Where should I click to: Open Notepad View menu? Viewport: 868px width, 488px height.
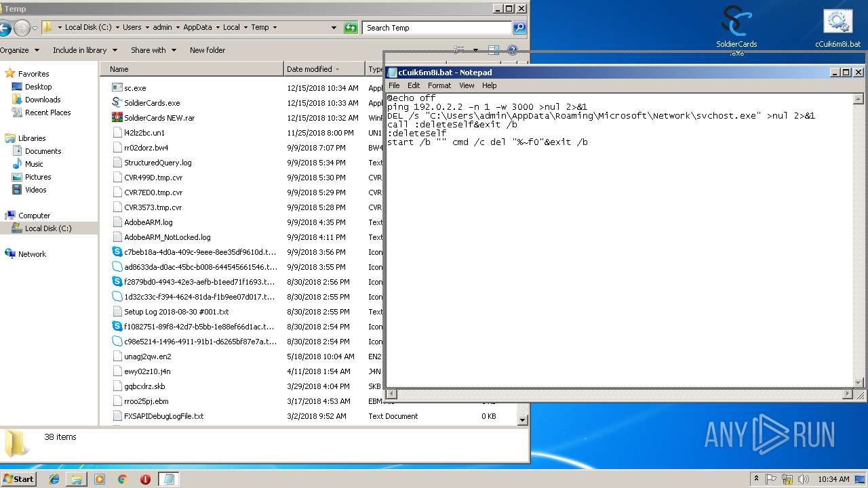(x=467, y=85)
